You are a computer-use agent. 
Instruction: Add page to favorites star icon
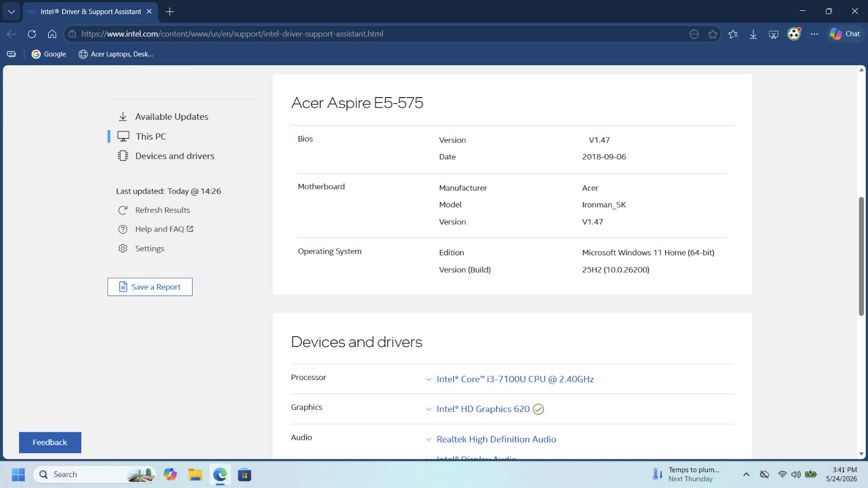click(713, 34)
